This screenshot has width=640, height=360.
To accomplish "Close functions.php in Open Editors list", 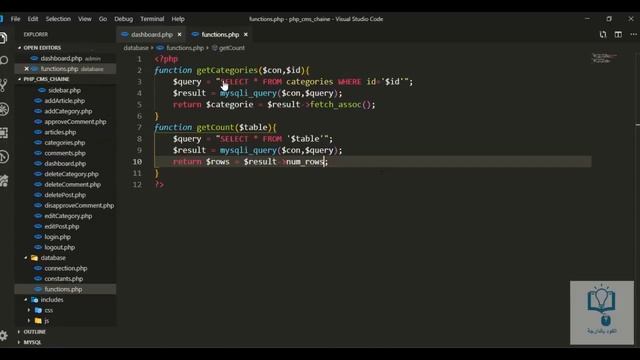I will (x=27, y=69).
